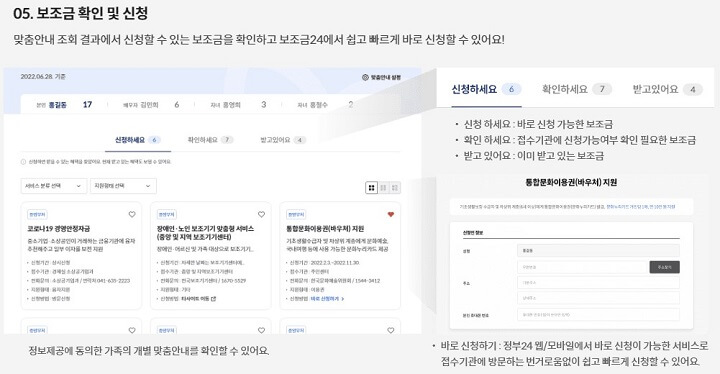720x374 pixels.
Task: Click the enlarged 신청하세요 6 tab
Action: click(486, 89)
